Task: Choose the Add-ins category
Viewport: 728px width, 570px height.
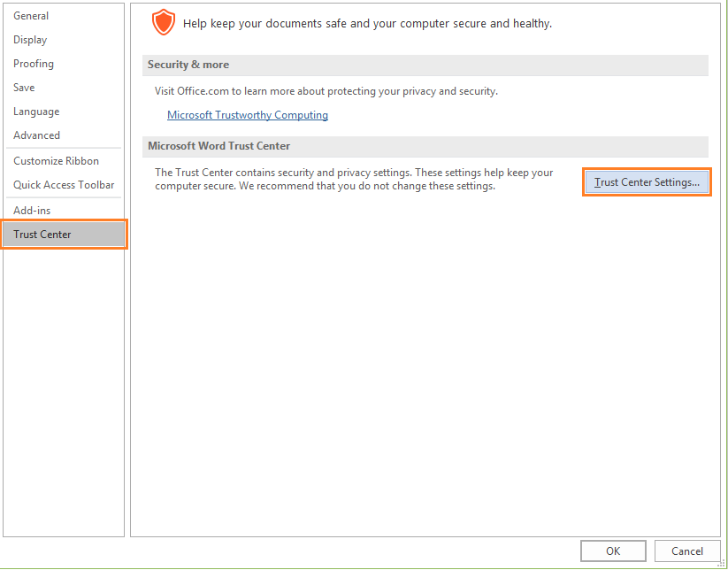Action: (x=32, y=211)
